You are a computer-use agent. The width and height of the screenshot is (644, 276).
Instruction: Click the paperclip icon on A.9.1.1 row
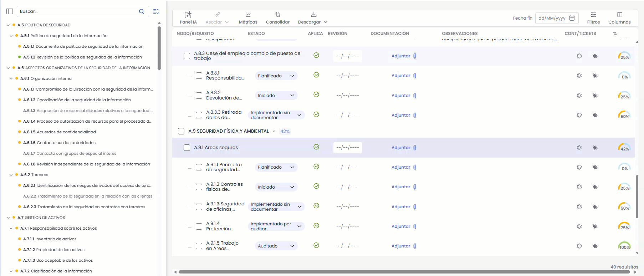tap(415, 167)
